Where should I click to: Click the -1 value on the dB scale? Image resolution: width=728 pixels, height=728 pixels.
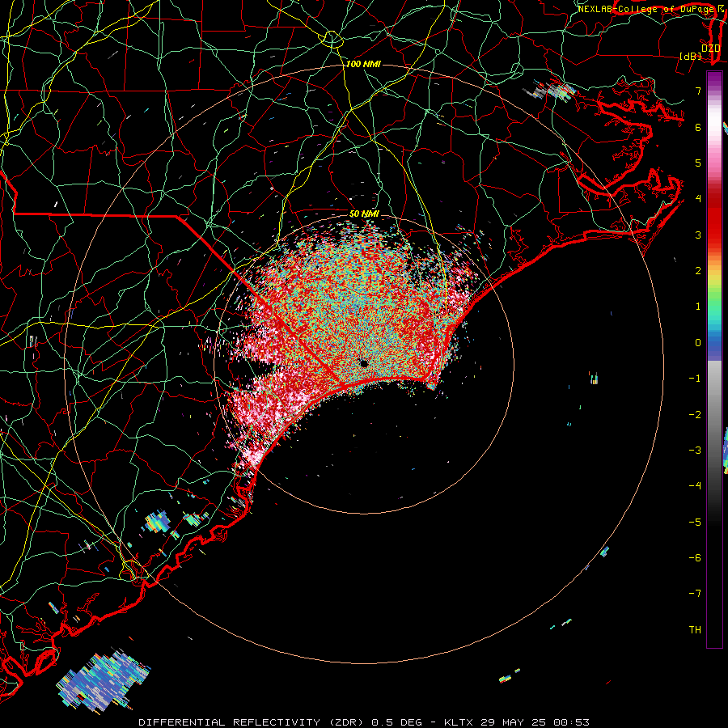coord(695,379)
